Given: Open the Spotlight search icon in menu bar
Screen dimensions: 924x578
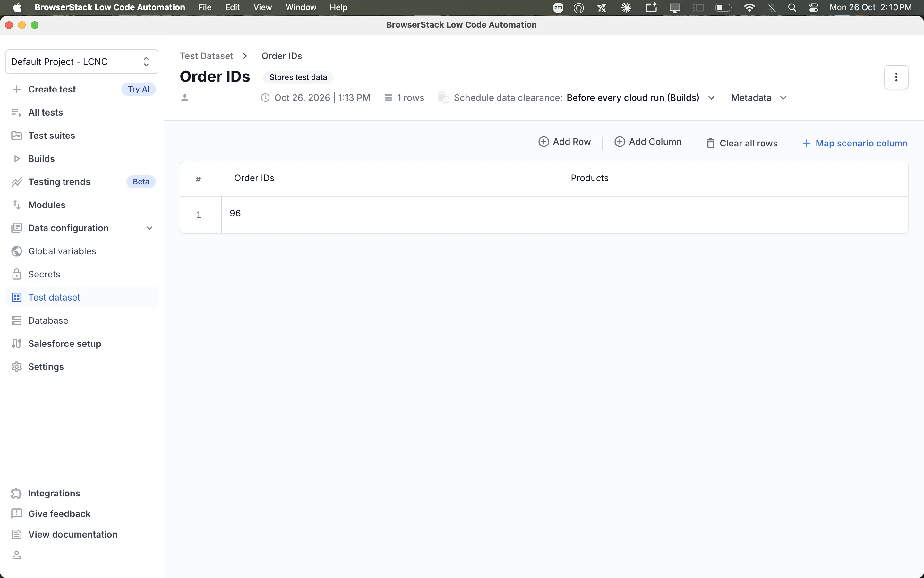Looking at the screenshot, I should pyautogui.click(x=792, y=8).
